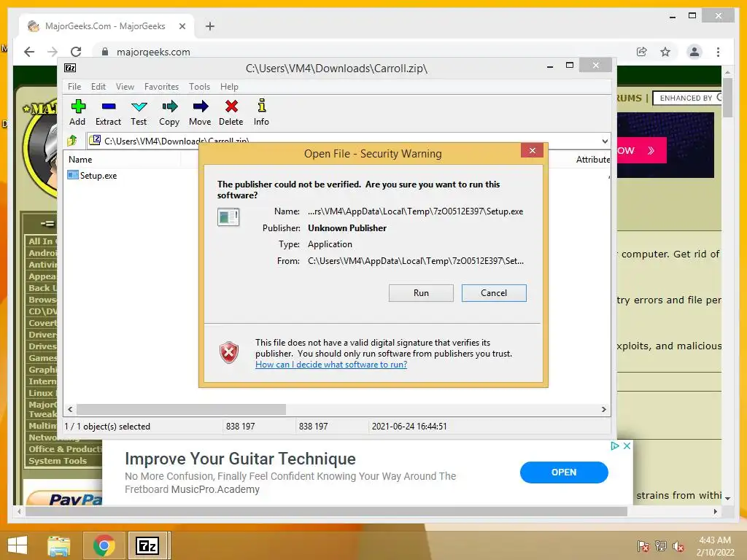Viewport: 747px width, 560px height.
Task: Click the 7-Zip scroll right arrow
Action: [603, 409]
